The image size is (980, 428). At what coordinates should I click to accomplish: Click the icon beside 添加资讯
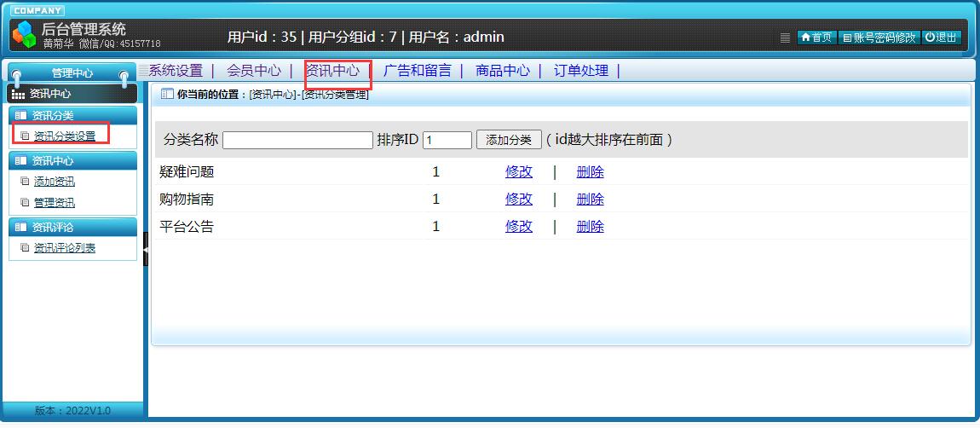coord(25,182)
